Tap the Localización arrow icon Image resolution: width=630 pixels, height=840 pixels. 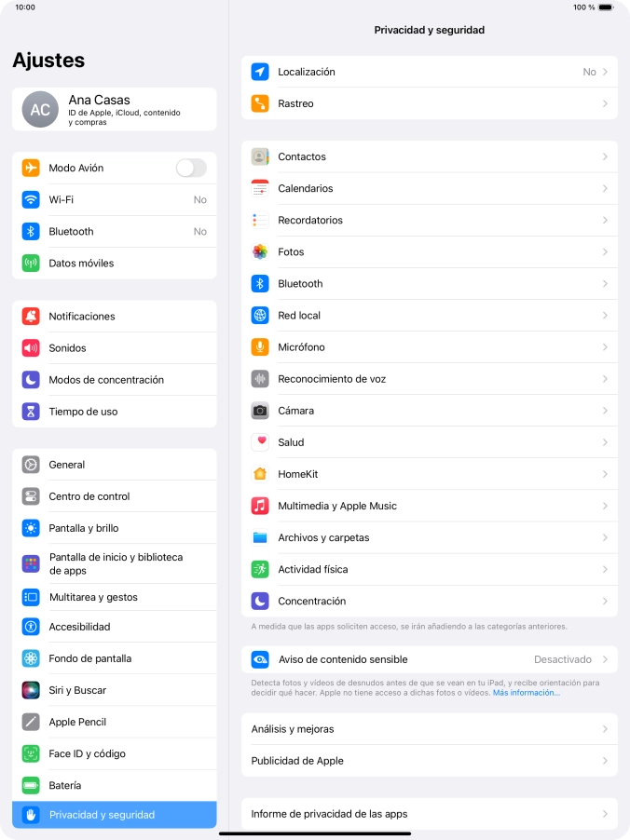(x=260, y=72)
